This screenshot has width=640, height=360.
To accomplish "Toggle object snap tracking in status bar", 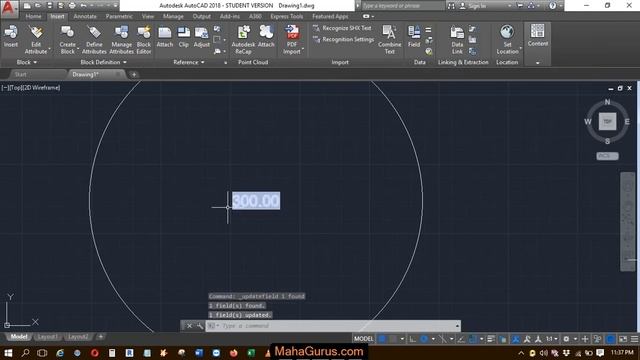I will pos(461,339).
